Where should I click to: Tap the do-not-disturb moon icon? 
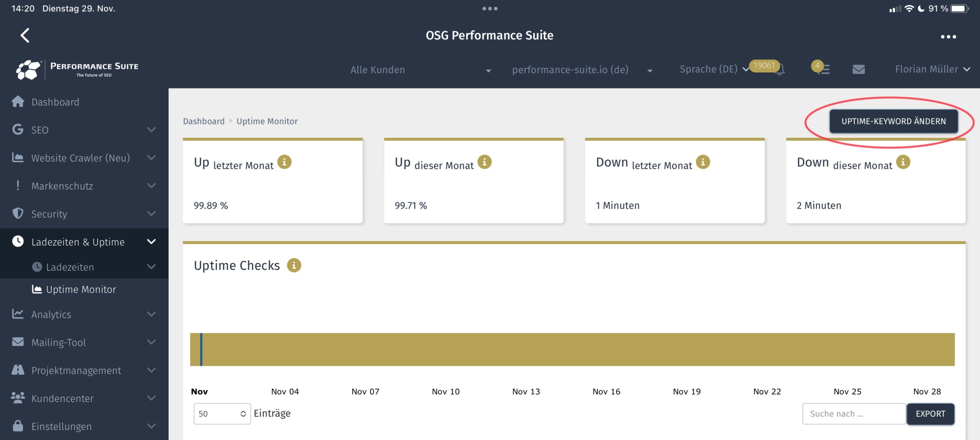pyautogui.click(x=921, y=8)
